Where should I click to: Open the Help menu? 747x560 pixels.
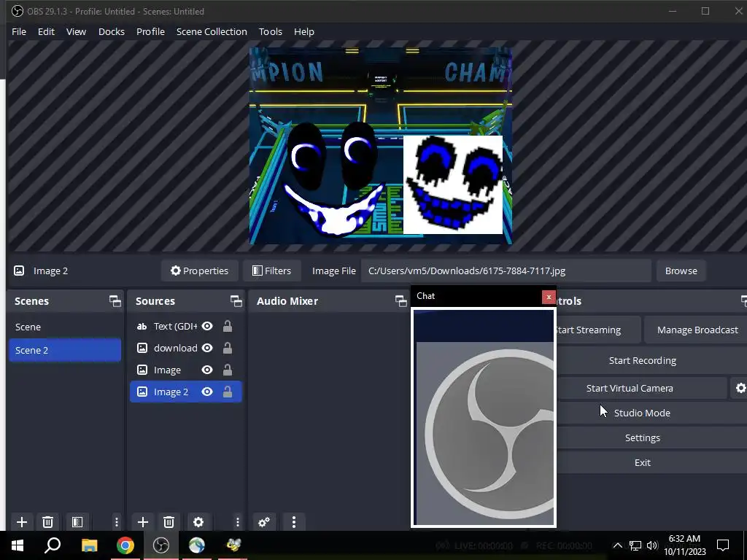304,31
